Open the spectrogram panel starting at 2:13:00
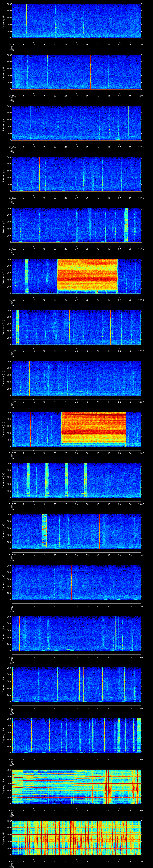153x868 pixels. point(77,174)
